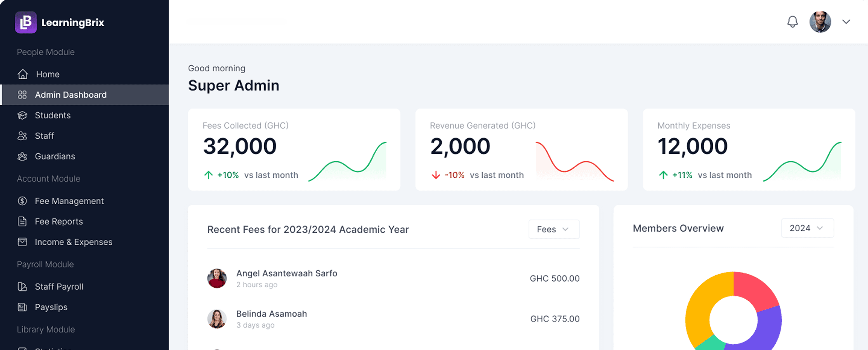Expand the profile menu chevron
Image resolution: width=868 pixels, height=350 pixels.
[846, 22]
